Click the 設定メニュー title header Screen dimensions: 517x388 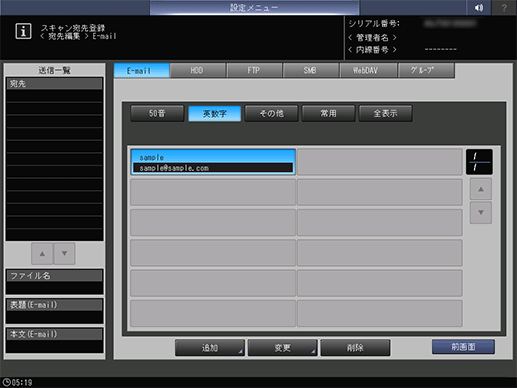tap(254, 7)
